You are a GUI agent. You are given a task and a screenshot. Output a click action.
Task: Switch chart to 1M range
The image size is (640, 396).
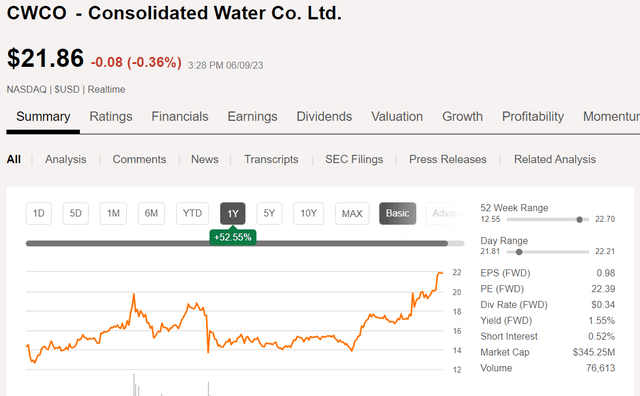(113, 214)
